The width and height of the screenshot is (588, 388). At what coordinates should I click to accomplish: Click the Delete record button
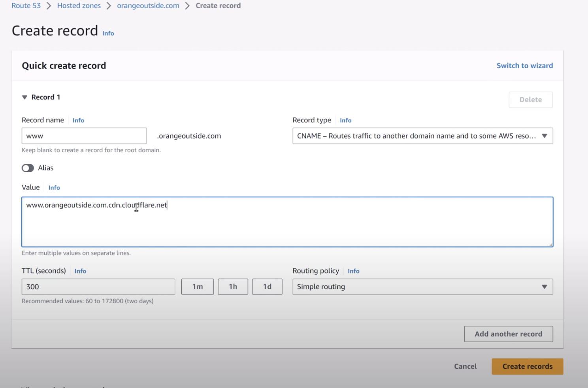[530, 99]
